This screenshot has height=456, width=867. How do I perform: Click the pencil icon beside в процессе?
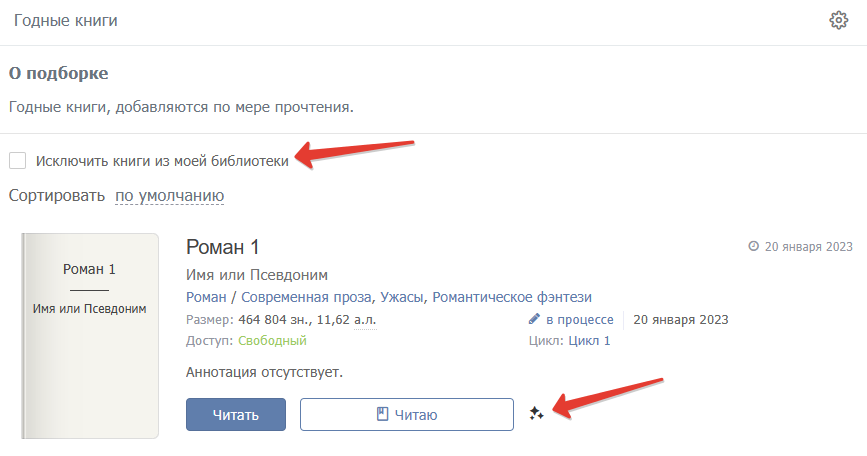[534, 319]
